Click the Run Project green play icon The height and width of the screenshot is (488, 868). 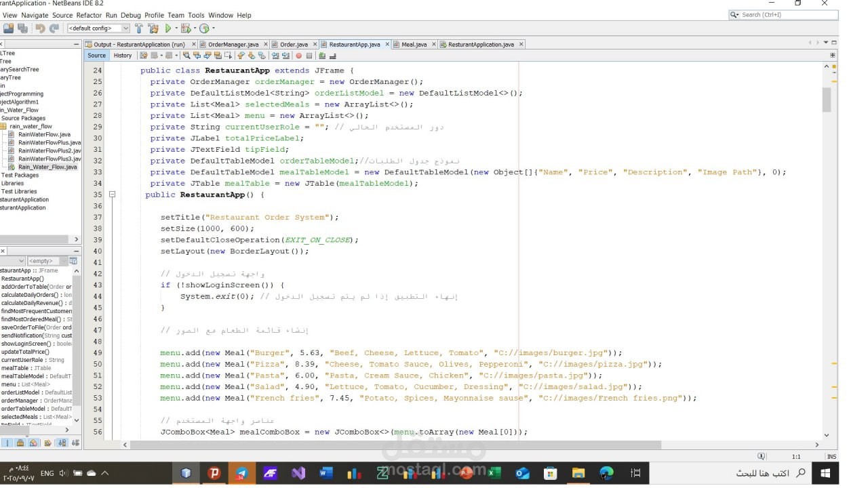168,28
